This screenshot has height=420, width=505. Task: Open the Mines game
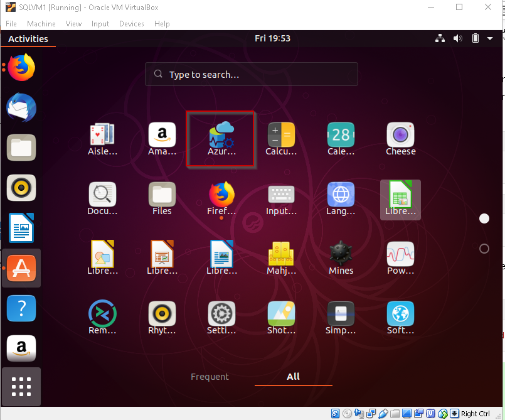pos(341,259)
